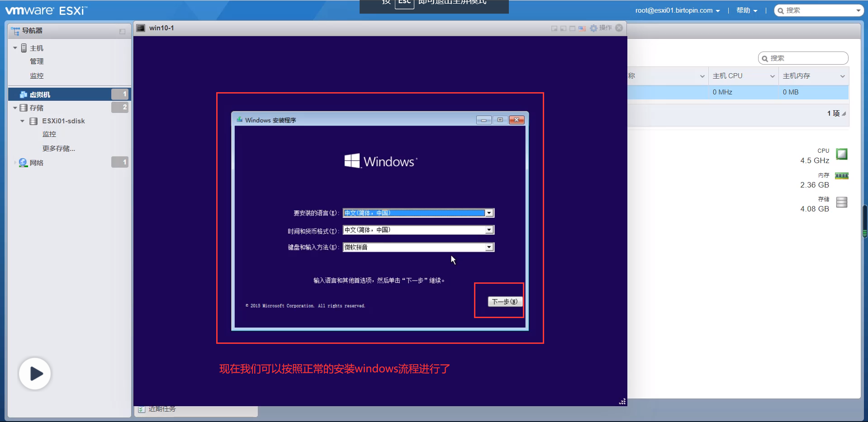Click the network globe icon beside 网络

pyautogui.click(x=23, y=163)
